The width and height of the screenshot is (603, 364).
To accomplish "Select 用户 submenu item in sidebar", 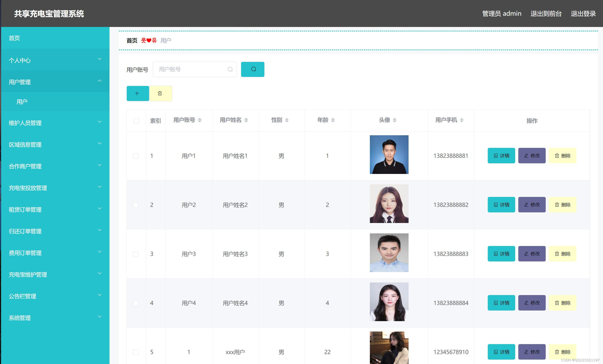I will [55, 102].
